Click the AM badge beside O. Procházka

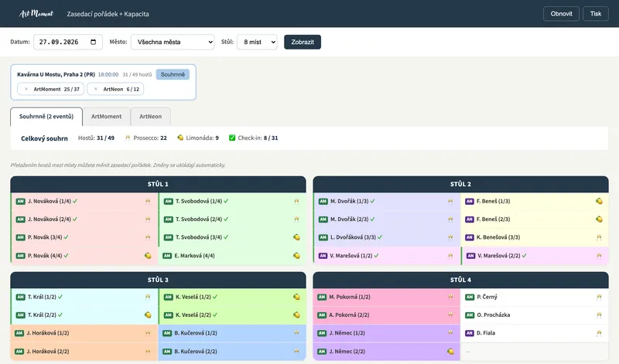470,315
